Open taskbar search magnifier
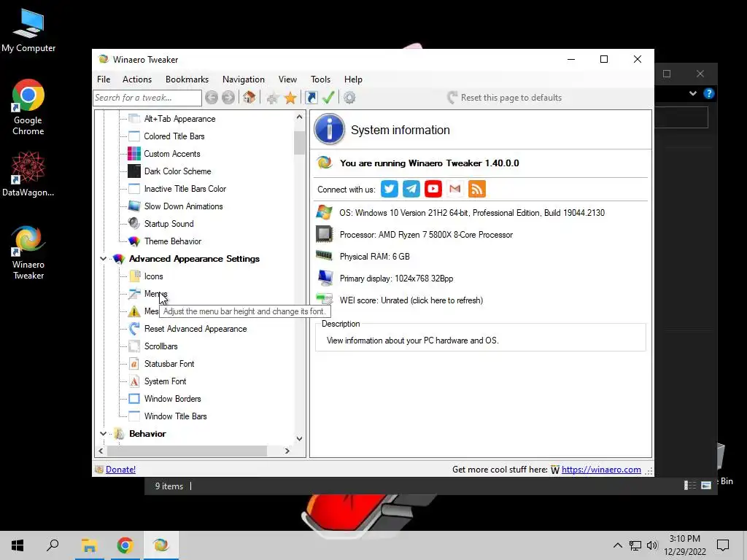 (53, 545)
